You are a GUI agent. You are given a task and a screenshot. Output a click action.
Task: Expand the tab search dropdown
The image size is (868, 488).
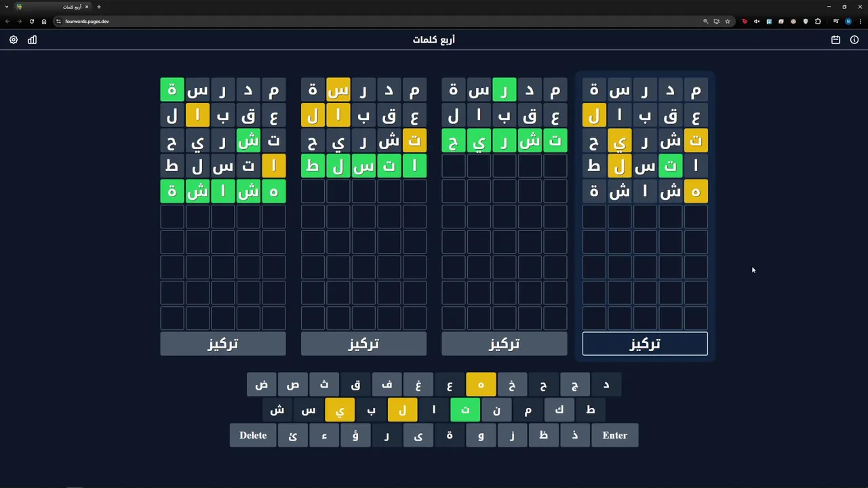click(x=7, y=7)
